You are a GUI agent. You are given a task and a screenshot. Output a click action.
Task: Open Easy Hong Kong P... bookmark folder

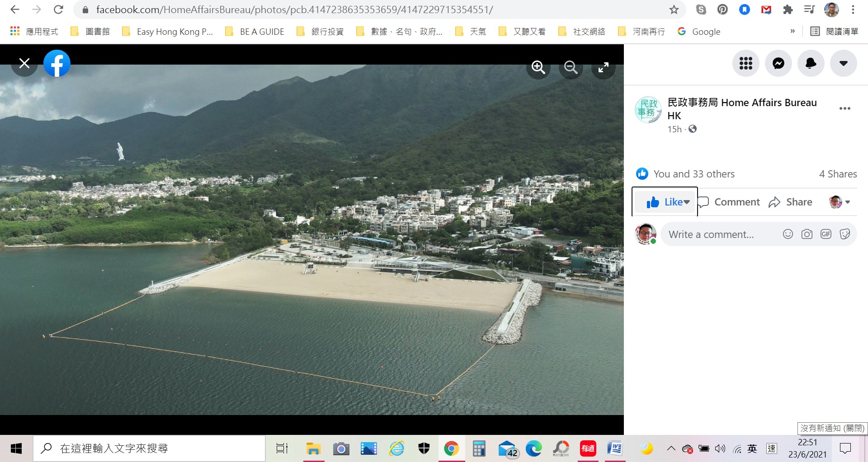click(168, 31)
